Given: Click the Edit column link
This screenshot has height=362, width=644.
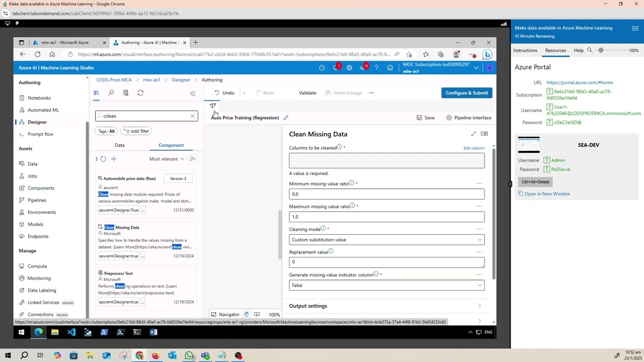Looking at the screenshot, I should [474, 148].
